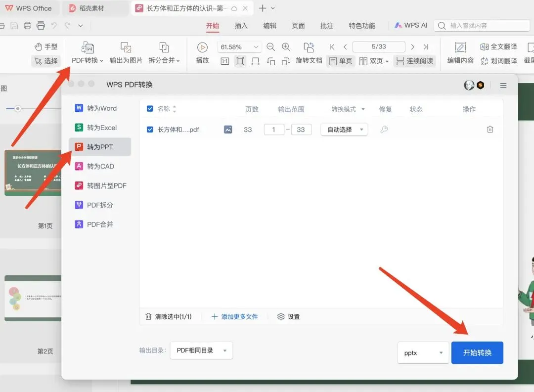This screenshot has height=392, width=534.
Task: Click the 输入查找内容 search field
Action: click(x=482, y=26)
